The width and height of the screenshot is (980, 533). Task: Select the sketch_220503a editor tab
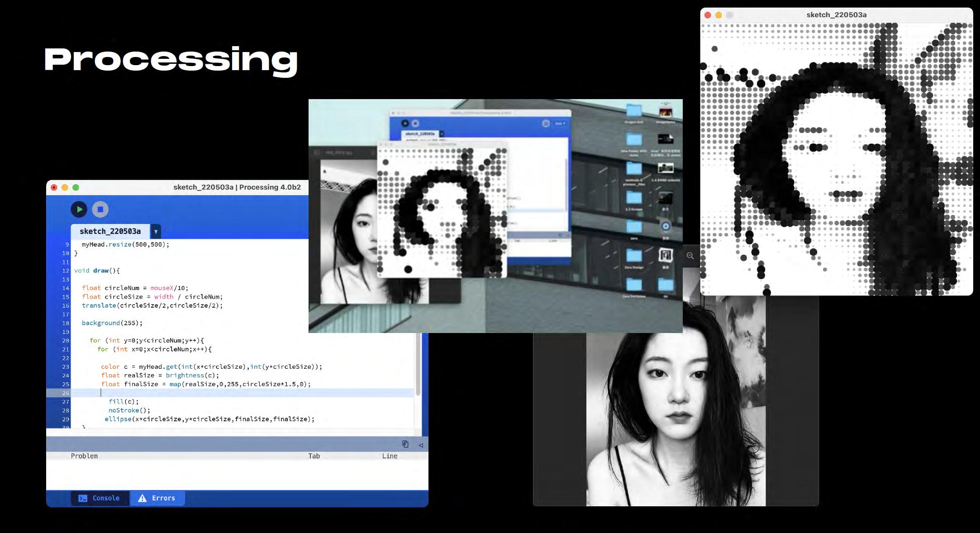(110, 231)
